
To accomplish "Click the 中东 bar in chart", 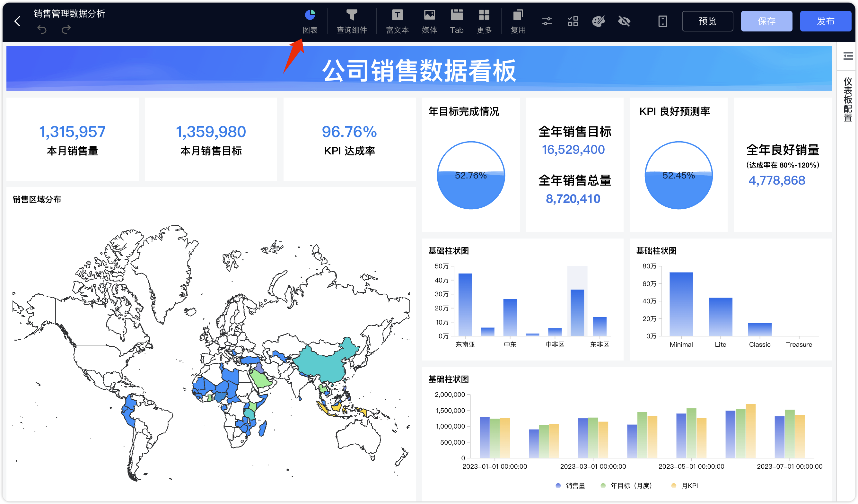I will (x=510, y=317).
